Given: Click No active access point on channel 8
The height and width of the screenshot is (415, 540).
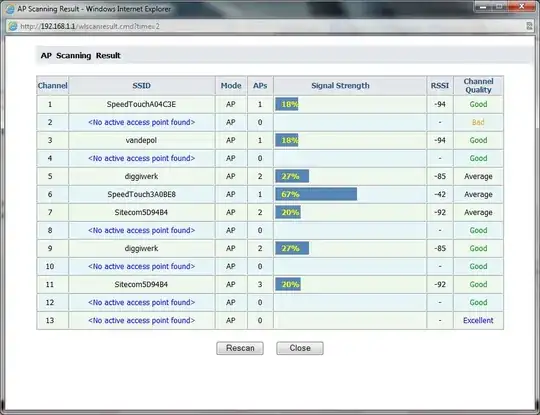Looking at the screenshot, I should point(142,230).
